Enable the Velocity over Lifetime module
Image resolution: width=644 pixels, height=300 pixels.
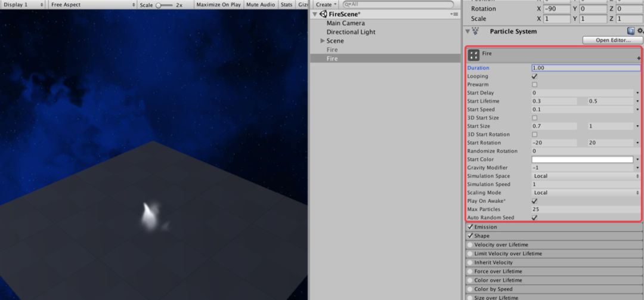pyautogui.click(x=470, y=245)
